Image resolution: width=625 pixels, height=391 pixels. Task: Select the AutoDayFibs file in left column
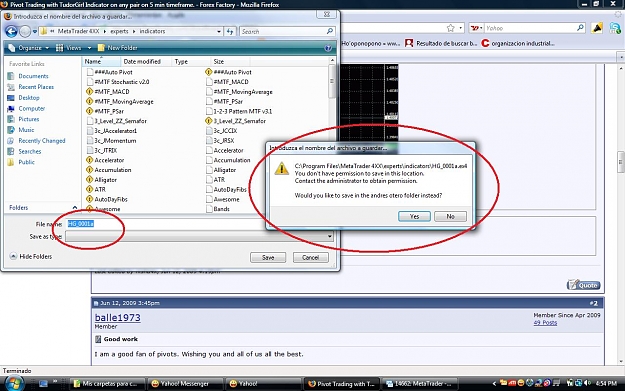(107, 199)
